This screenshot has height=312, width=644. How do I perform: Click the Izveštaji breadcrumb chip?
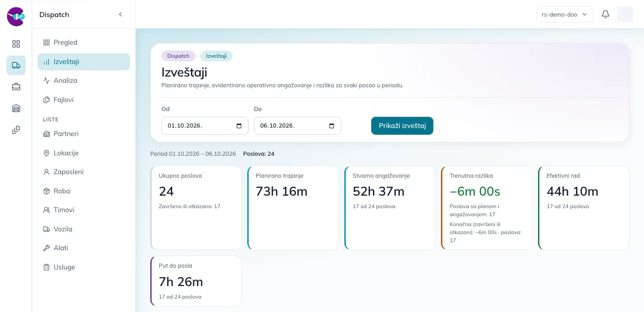[x=216, y=56]
